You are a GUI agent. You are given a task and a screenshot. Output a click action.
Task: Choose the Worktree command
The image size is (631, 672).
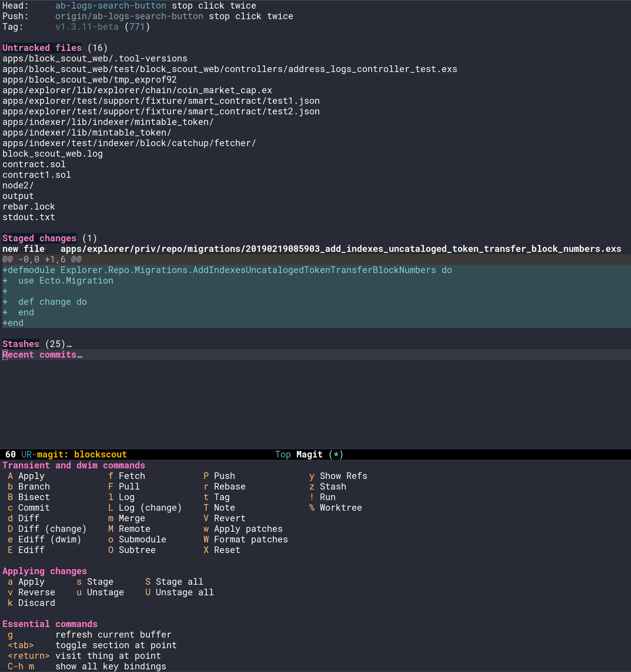[335, 508]
